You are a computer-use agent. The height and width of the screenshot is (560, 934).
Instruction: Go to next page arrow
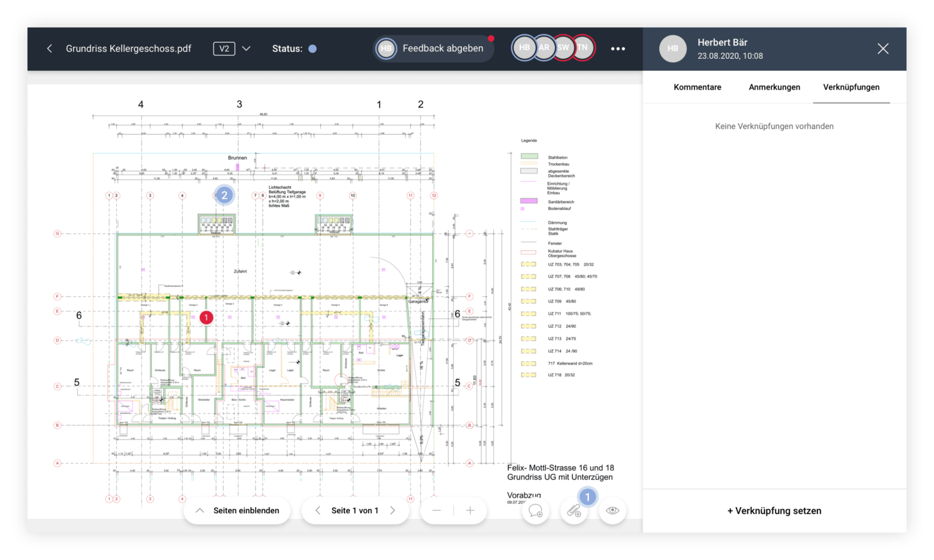tap(393, 511)
